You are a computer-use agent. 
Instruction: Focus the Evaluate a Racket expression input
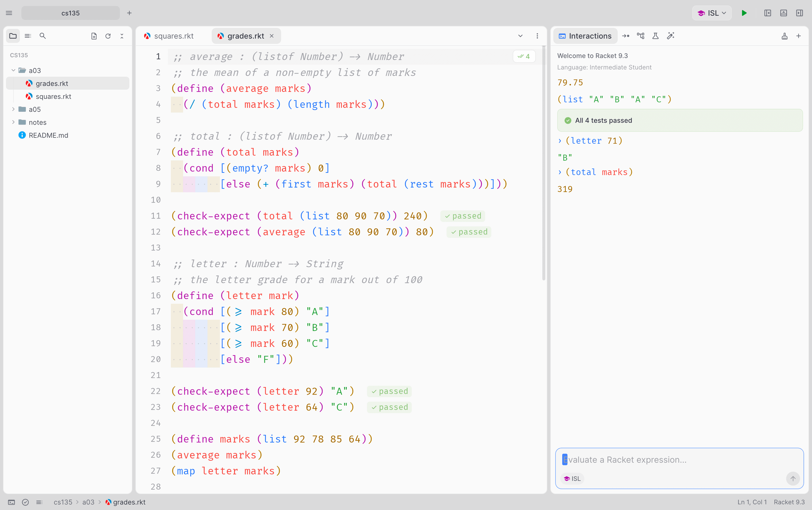coord(679,460)
